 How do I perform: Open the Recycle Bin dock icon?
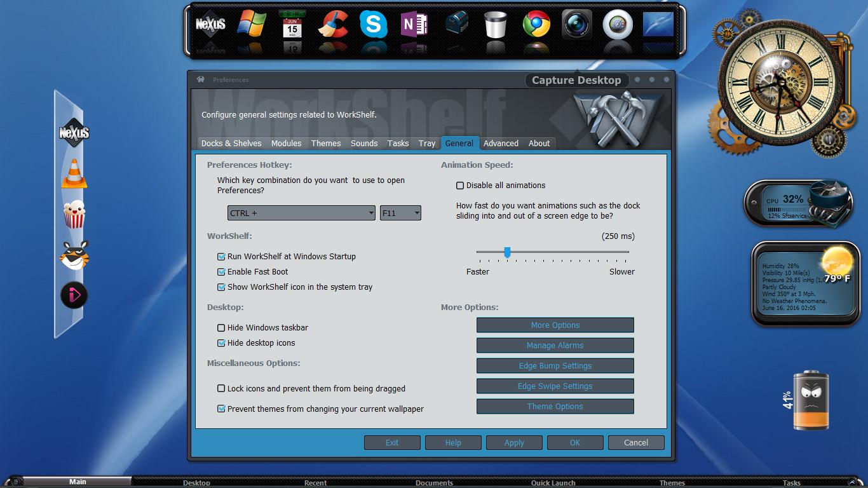[495, 25]
